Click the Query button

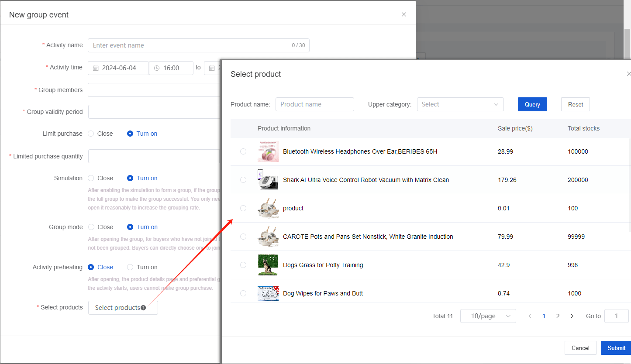click(x=532, y=104)
